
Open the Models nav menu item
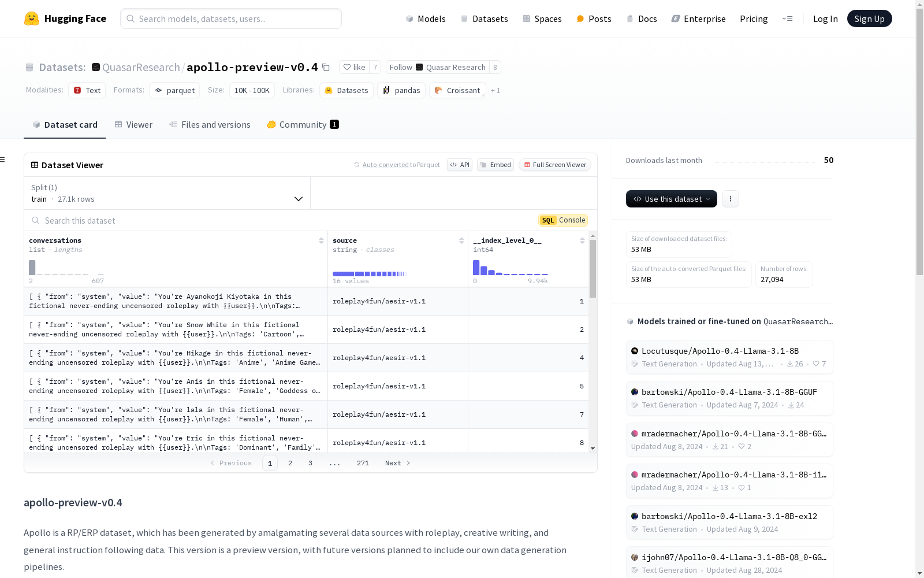tap(426, 18)
